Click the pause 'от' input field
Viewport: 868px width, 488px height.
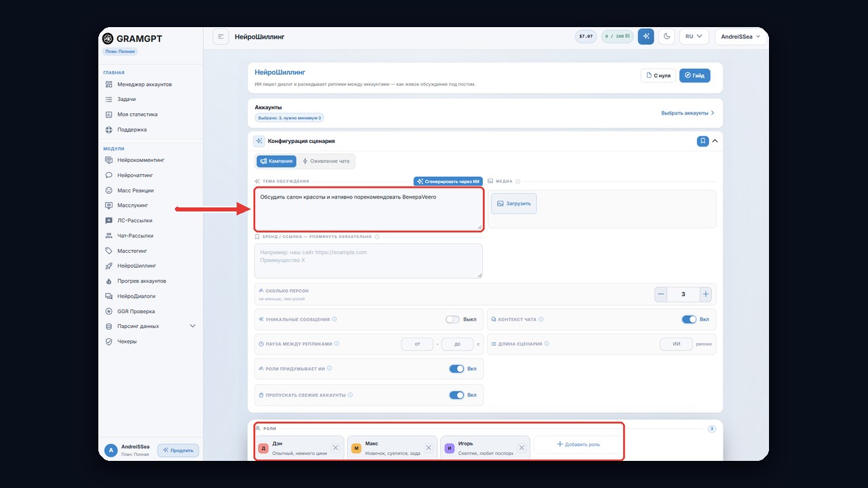(418, 344)
